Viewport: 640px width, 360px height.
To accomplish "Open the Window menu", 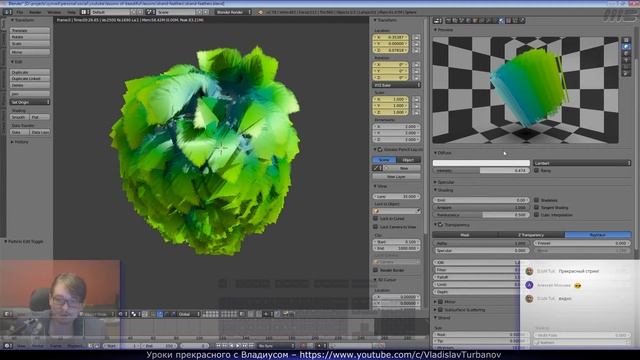I will coord(54,12).
